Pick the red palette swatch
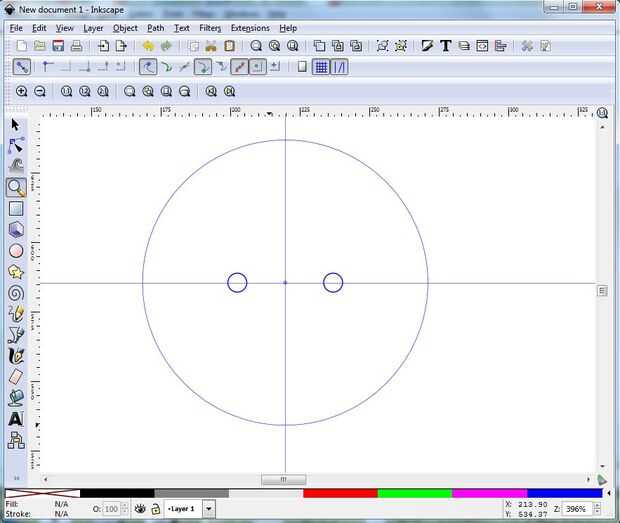620x523 pixels. [340, 493]
